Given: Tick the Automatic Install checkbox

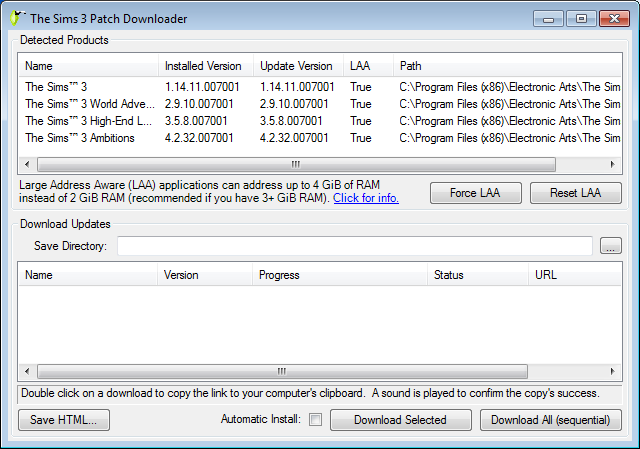Looking at the screenshot, I should (x=316, y=419).
